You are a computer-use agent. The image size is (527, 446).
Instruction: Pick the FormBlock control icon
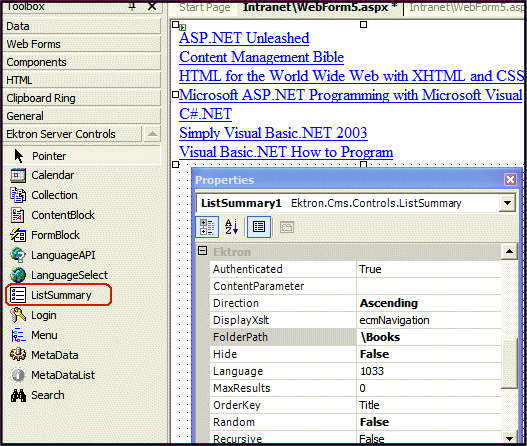[18, 235]
